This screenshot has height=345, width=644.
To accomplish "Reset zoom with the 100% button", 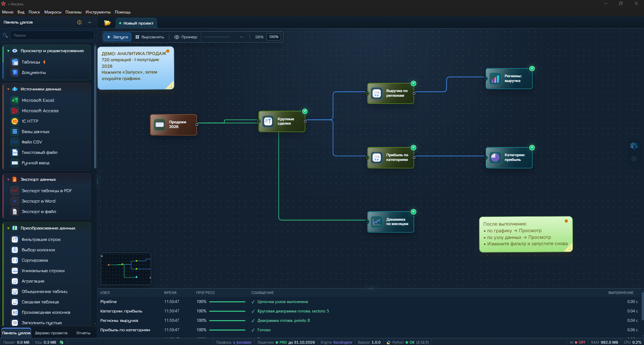I will 274,37.
